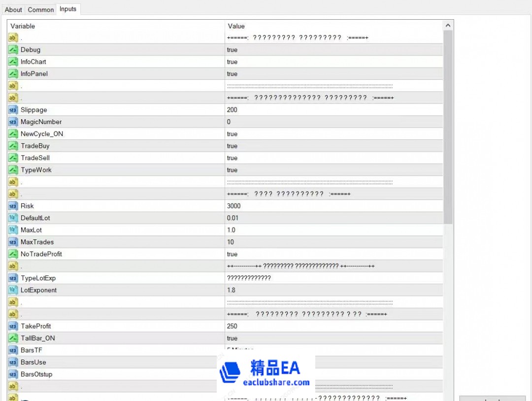The image size is (532, 401).
Task: Click the Variable column header
Action: point(116,26)
